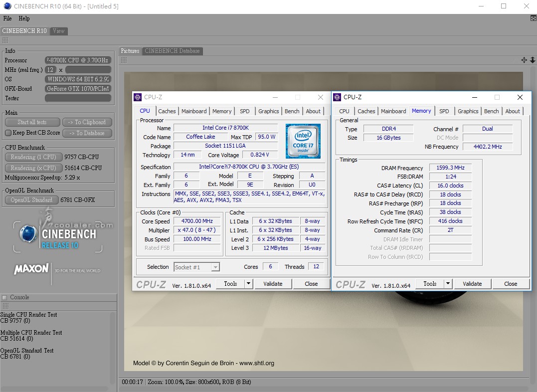537x392 pixels.
Task: Click the layout icon below the window close button
Action: click(533, 18)
